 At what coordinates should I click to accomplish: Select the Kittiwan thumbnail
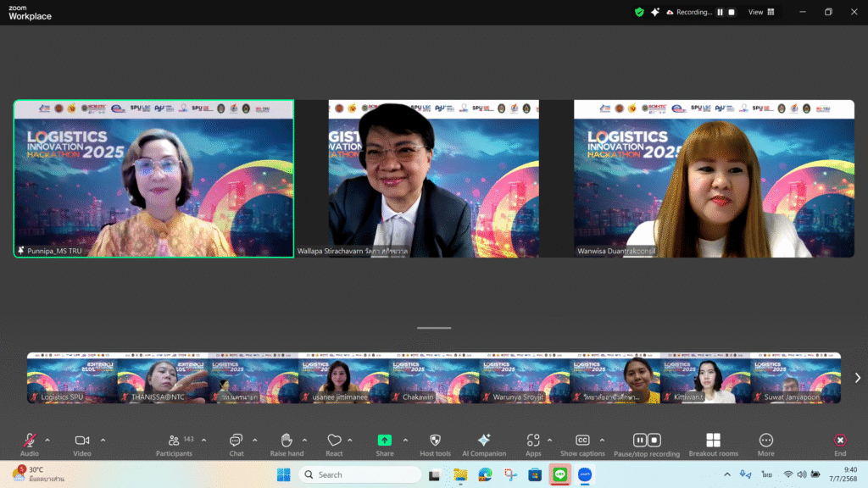705,378
